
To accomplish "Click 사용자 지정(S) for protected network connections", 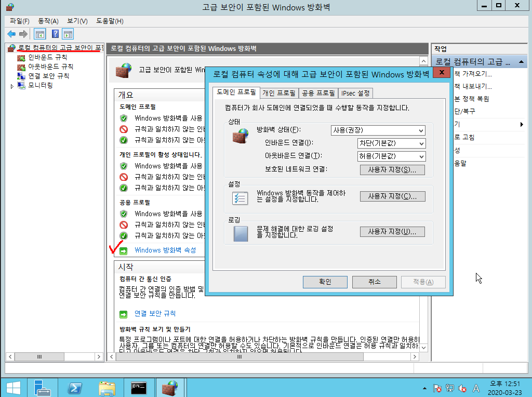I will click(x=392, y=170).
